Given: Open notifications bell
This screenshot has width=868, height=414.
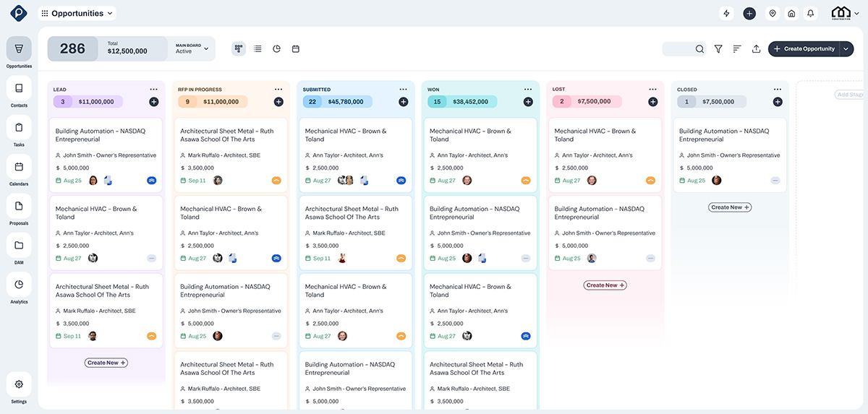Looking at the screenshot, I should pyautogui.click(x=811, y=13).
